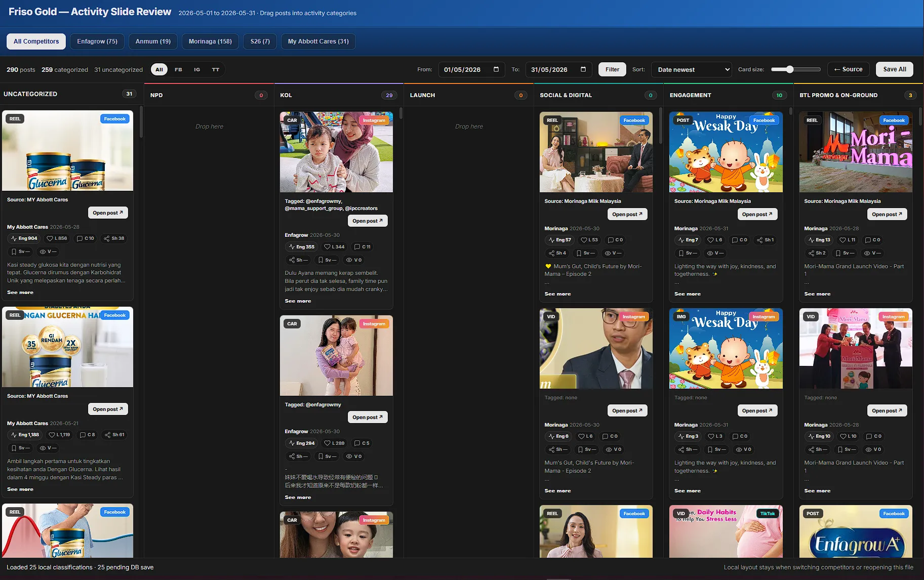Click the To date input field
Screen dimensions: 924x580
coord(558,70)
